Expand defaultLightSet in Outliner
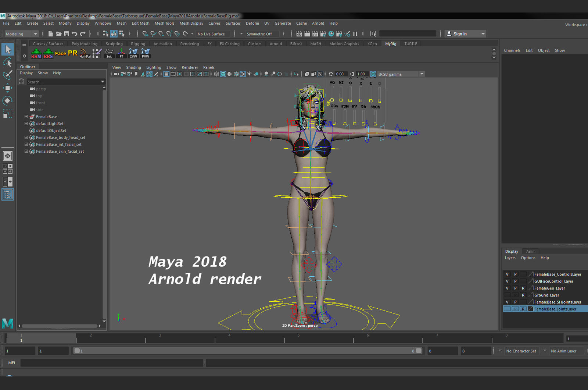 click(26, 124)
